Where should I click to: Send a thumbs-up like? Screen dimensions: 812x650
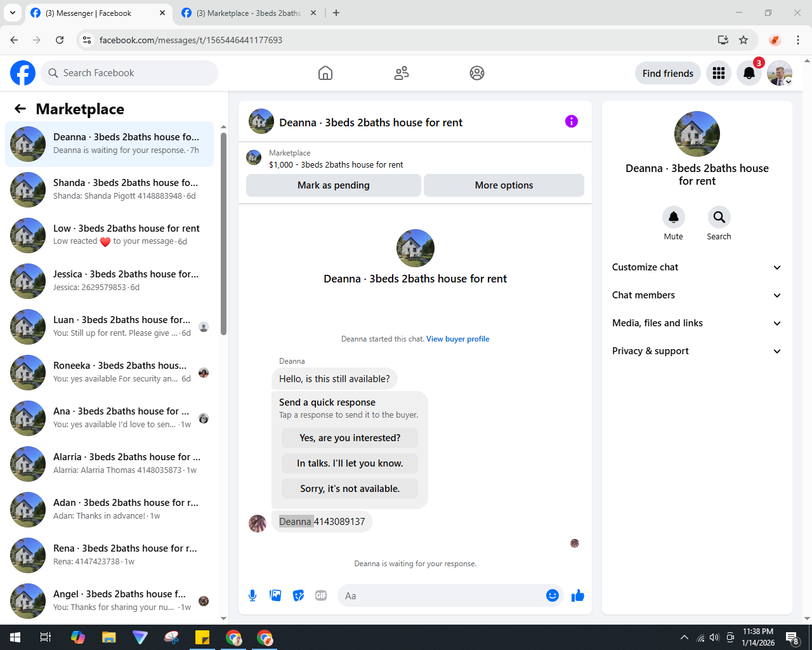(x=578, y=595)
